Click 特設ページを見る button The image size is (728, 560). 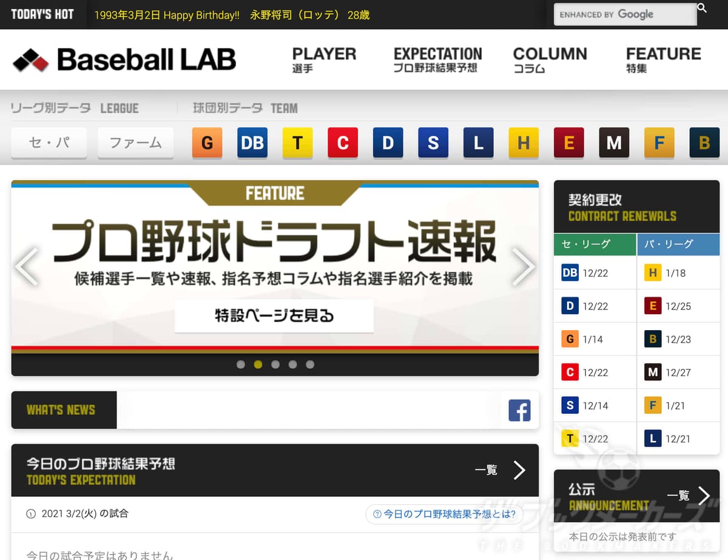[274, 315]
